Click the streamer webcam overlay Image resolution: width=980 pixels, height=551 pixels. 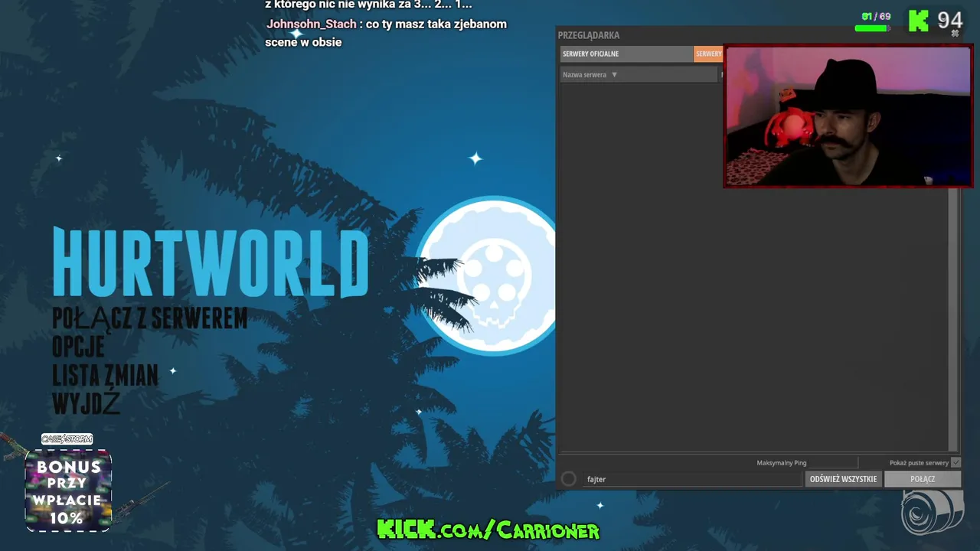[848, 116]
